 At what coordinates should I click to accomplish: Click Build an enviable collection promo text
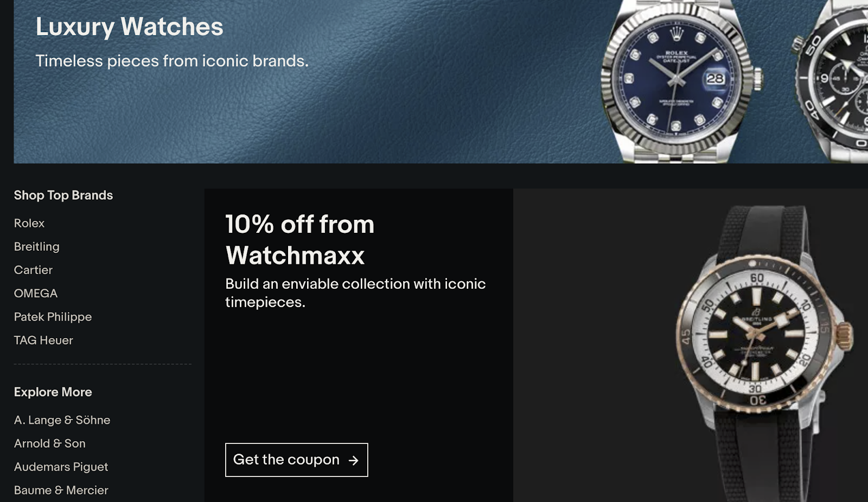click(x=355, y=293)
